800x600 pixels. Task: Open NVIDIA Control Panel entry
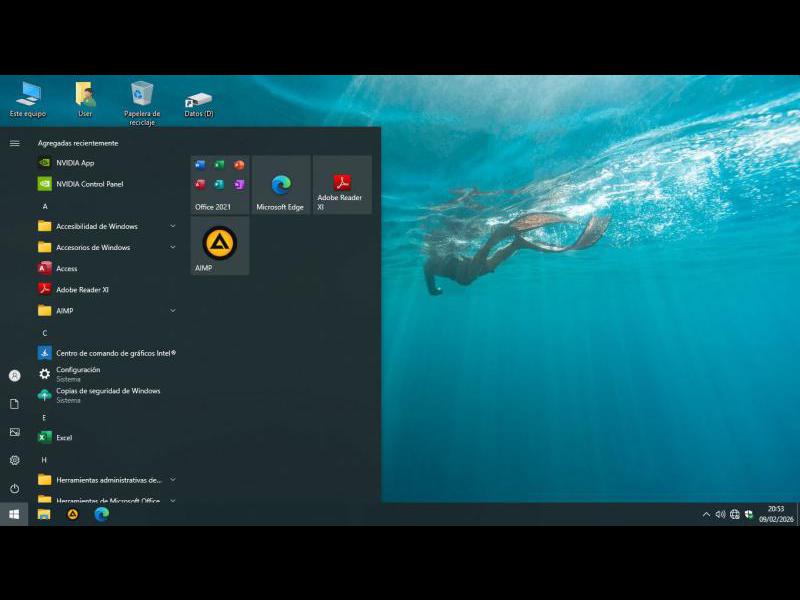coord(89,184)
